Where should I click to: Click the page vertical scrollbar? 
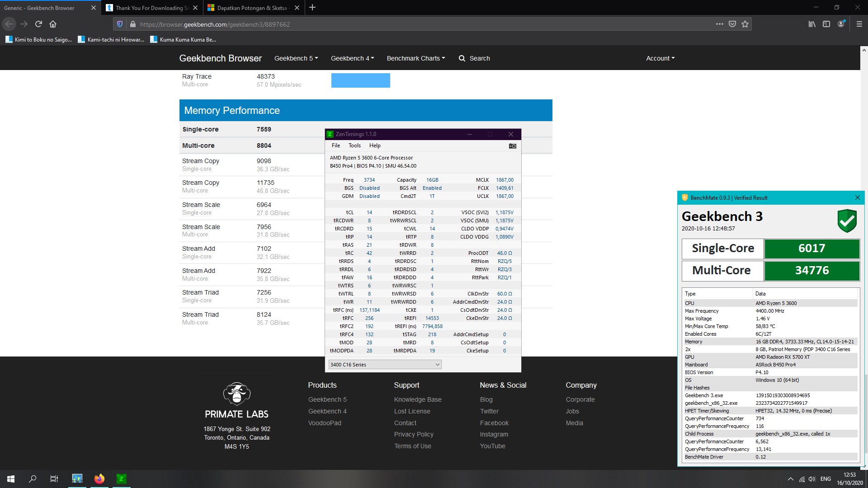click(x=864, y=258)
